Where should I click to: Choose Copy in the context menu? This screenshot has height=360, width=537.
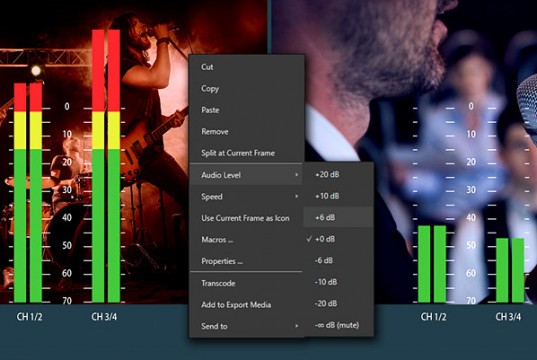[x=246, y=88]
